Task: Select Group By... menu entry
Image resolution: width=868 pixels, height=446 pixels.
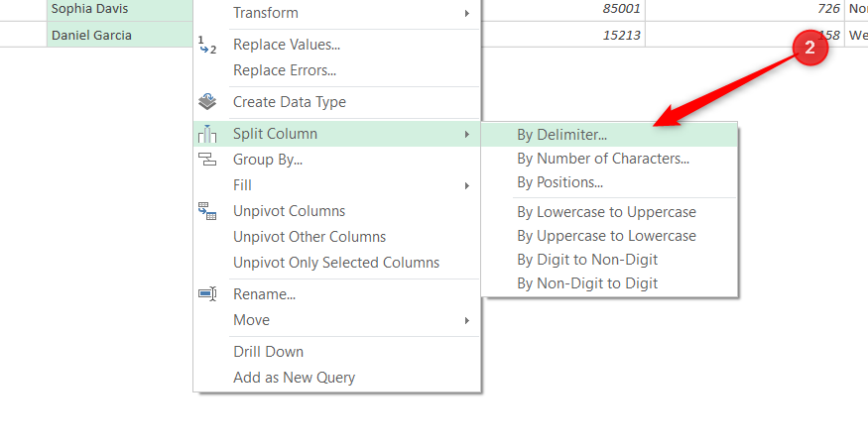Action: 336,160
